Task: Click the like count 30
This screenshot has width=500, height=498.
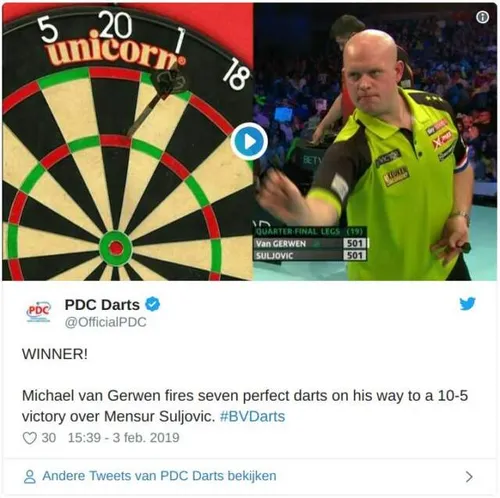Action: (49, 438)
